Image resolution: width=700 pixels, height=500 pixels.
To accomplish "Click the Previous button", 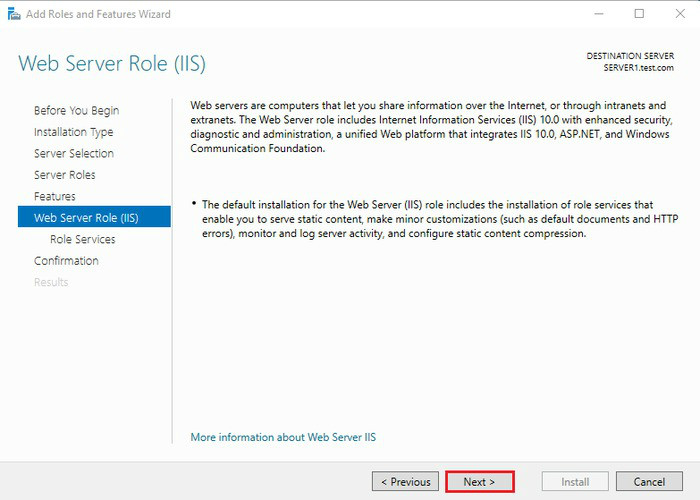I will (405, 482).
